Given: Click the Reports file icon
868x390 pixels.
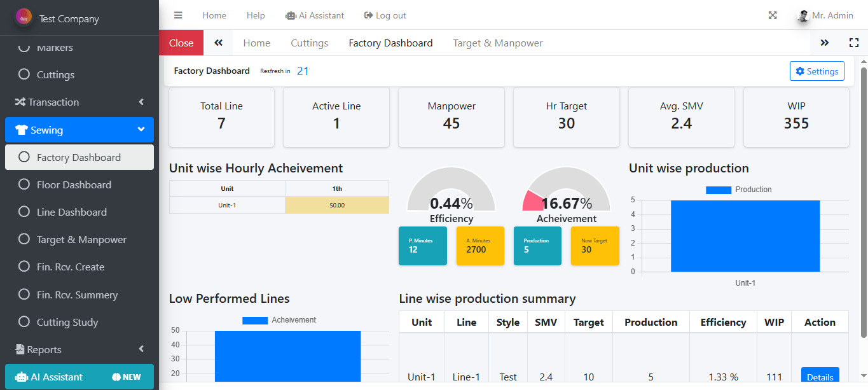Looking at the screenshot, I should click(20, 349).
